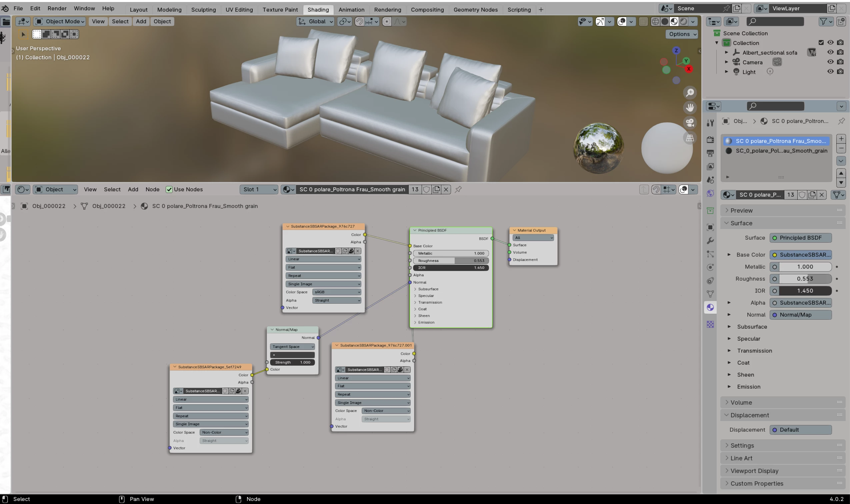The height and width of the screenshot is (504, 850).
Task: Pin the node editor material
Action: pos(458,190)
